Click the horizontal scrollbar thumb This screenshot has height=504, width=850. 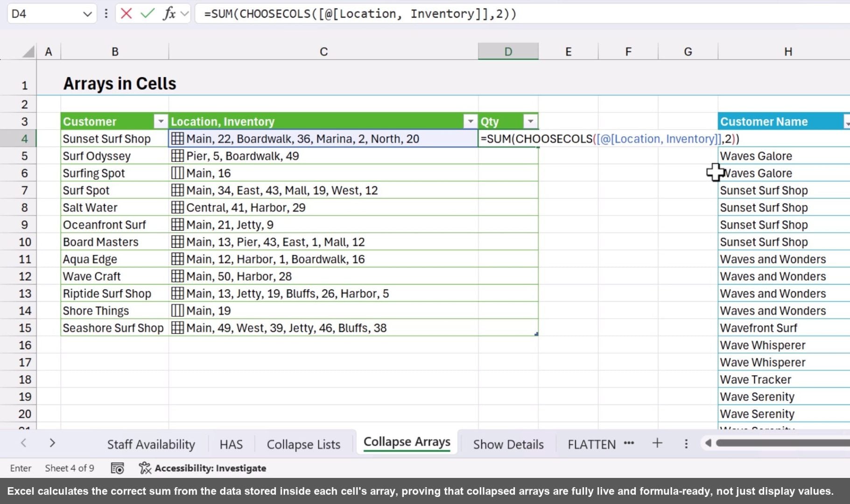click(x=783, y=443)
